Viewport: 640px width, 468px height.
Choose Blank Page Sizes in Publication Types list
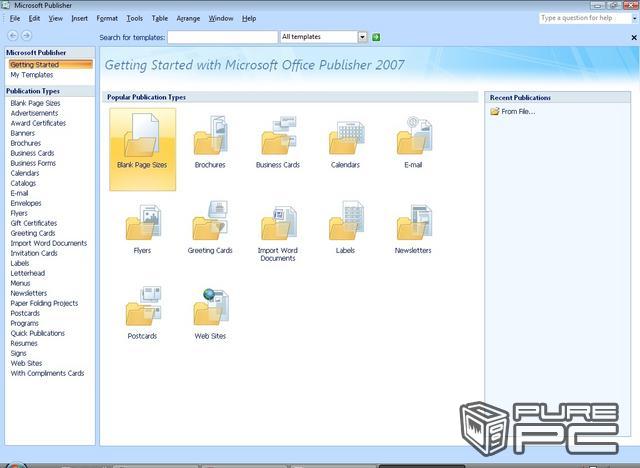click(35, 103)
